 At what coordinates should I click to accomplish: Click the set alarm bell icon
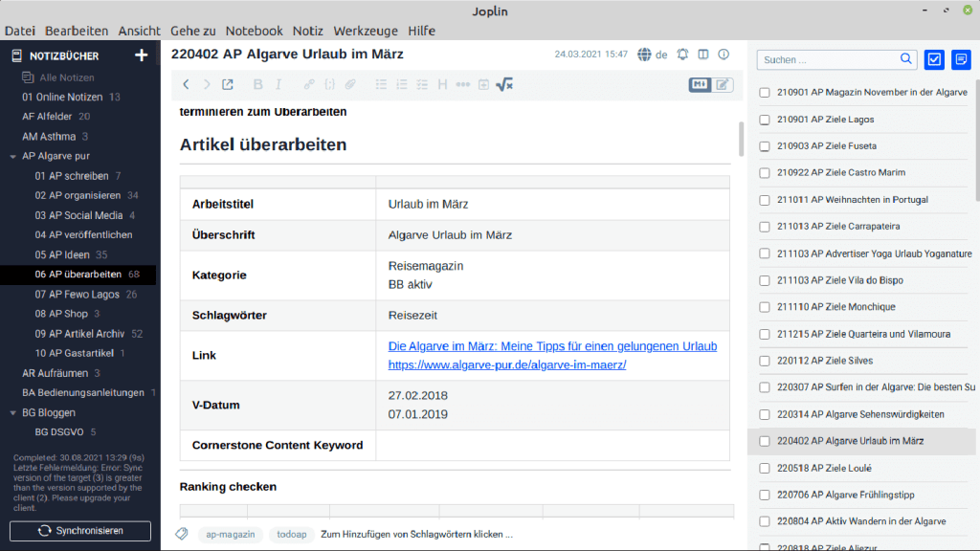coord(682,55)
